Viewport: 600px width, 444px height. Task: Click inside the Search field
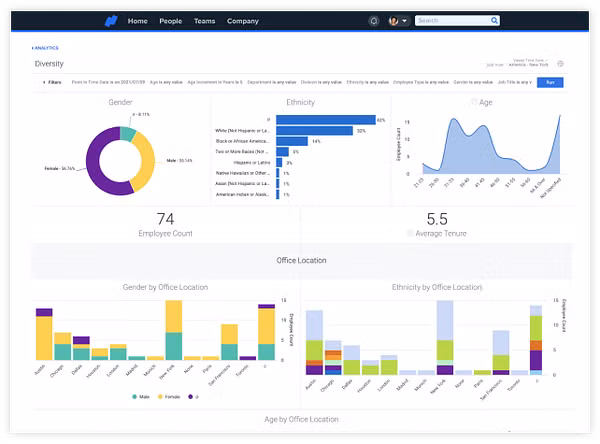click(x=451, y=20)
